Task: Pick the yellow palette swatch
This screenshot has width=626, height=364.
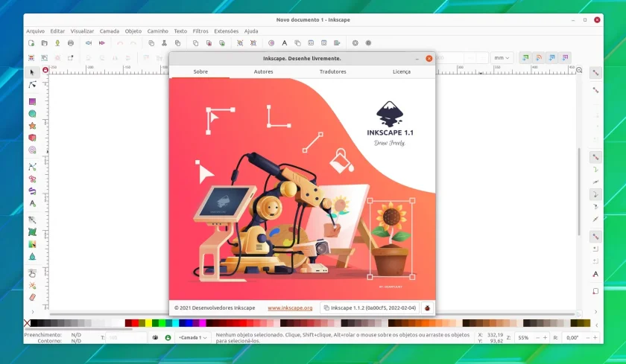Action: (x=148, y=323)
